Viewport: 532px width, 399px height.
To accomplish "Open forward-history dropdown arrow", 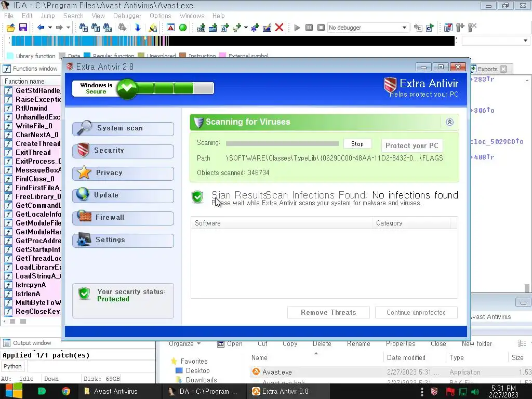I will point(68,28).
